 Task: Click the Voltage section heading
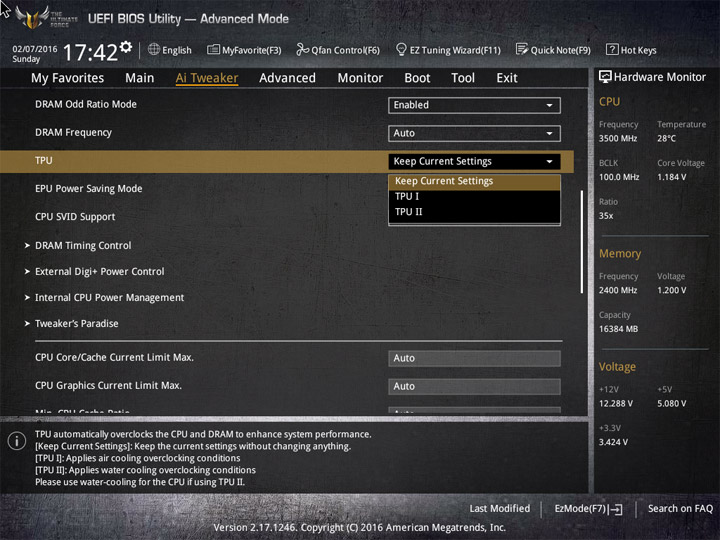point(617,367)
